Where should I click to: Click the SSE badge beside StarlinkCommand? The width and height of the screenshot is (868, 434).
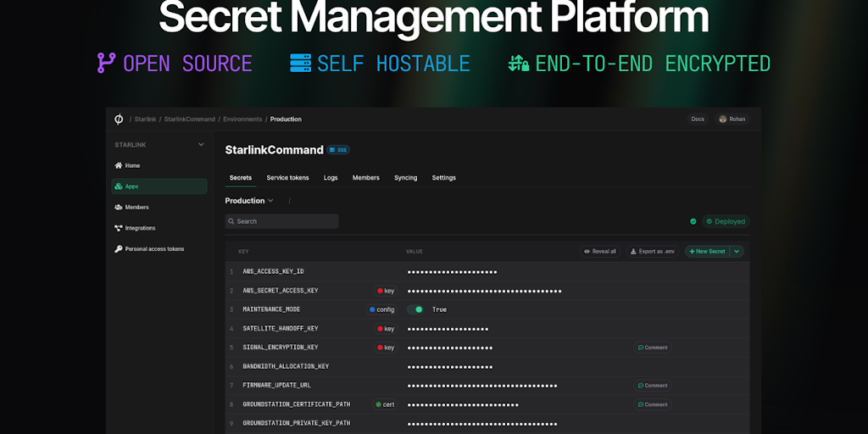tap(339, 150)
